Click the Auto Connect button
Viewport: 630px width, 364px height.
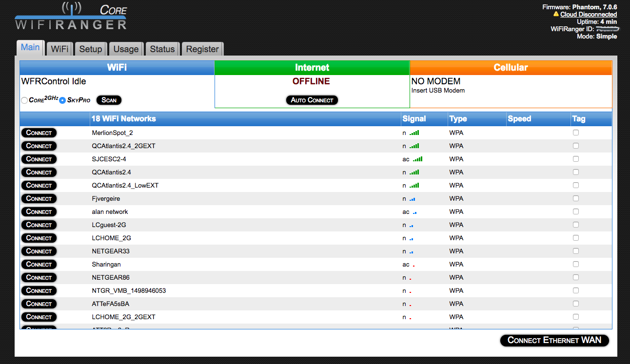[x=312, y=100]
